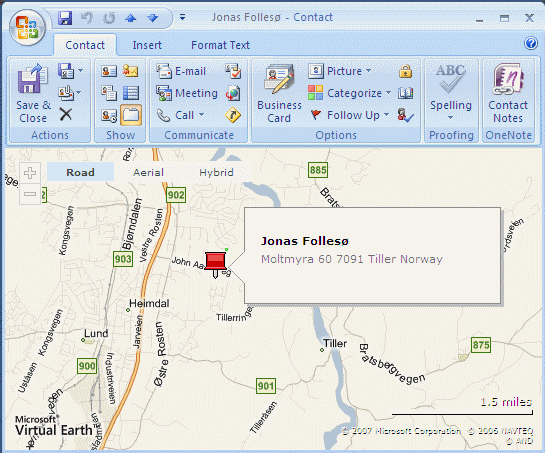Image resolution: width=545 pixels, height=453 pixels.
Task: Expand the Save & New dropdown arrow
Action: pyautogui.click(x=80, y=71)
